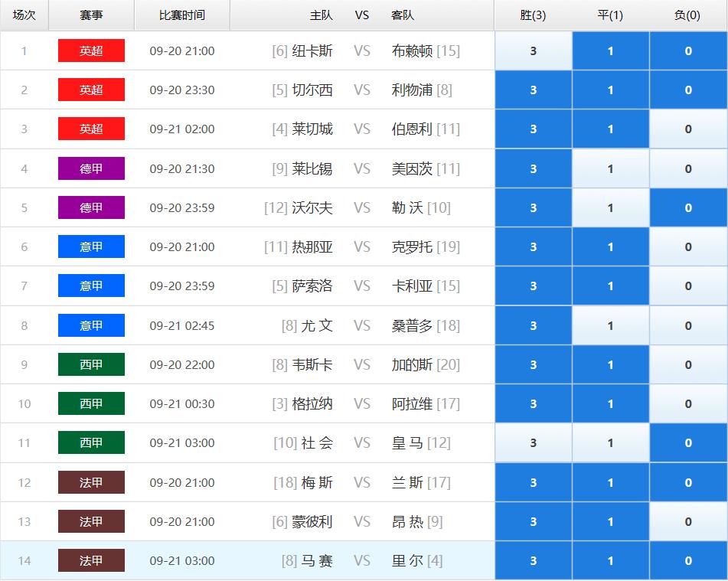This screenshot has height=581, width=728.
Task: Toggle loss (0) for 马赛 vs 里尔
Action: click(688, 560)
